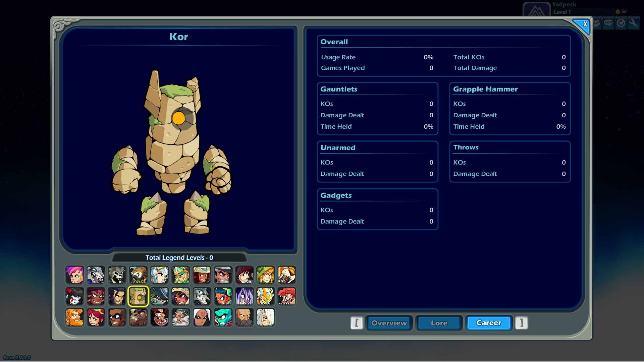Choose the orange-bearded viking legend portrait
This screenshot has height=362, width=644.
(x=74, y=317)
